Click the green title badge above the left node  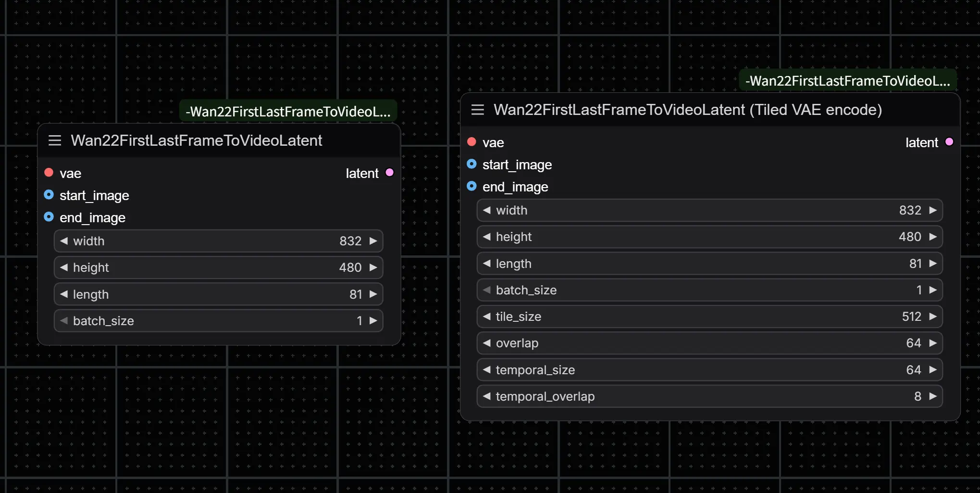[x=288, y=111]
